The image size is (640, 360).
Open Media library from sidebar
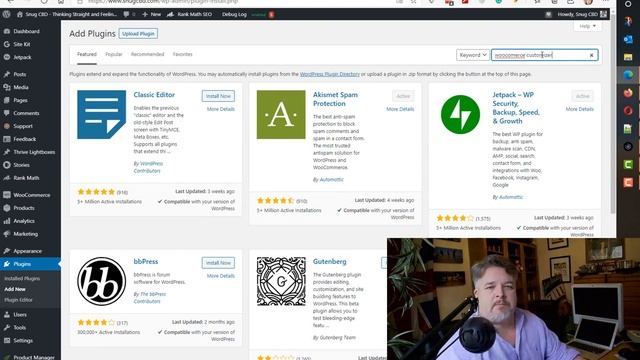(x=21, y=87)
